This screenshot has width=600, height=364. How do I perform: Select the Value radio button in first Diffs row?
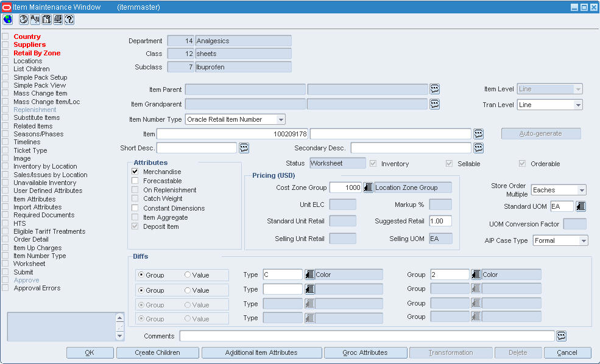tap(188, 275)
